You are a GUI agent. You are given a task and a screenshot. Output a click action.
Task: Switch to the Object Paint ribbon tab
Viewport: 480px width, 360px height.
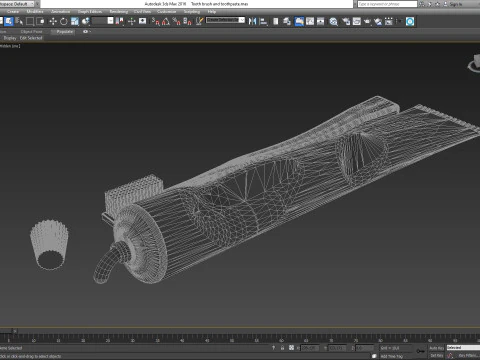(31, 32)
